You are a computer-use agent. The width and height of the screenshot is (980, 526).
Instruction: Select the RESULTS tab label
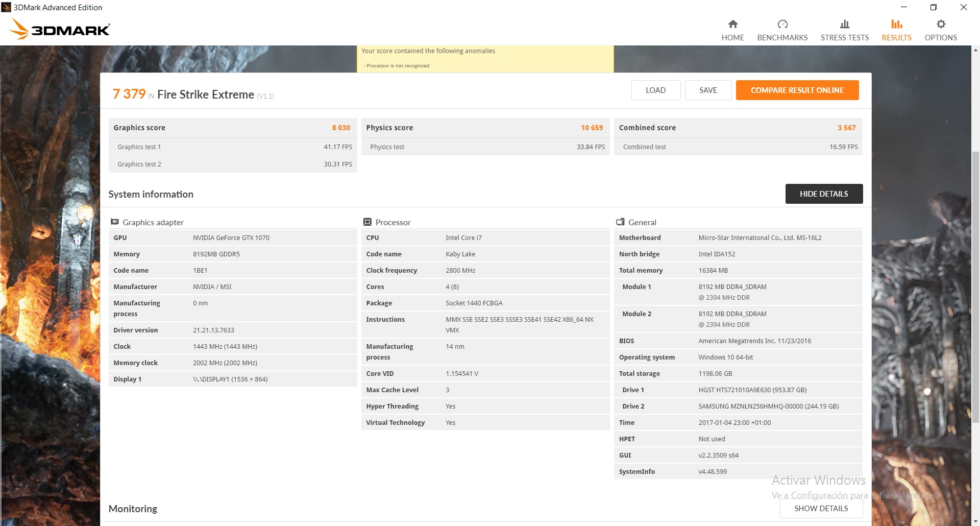click(896, 38)
